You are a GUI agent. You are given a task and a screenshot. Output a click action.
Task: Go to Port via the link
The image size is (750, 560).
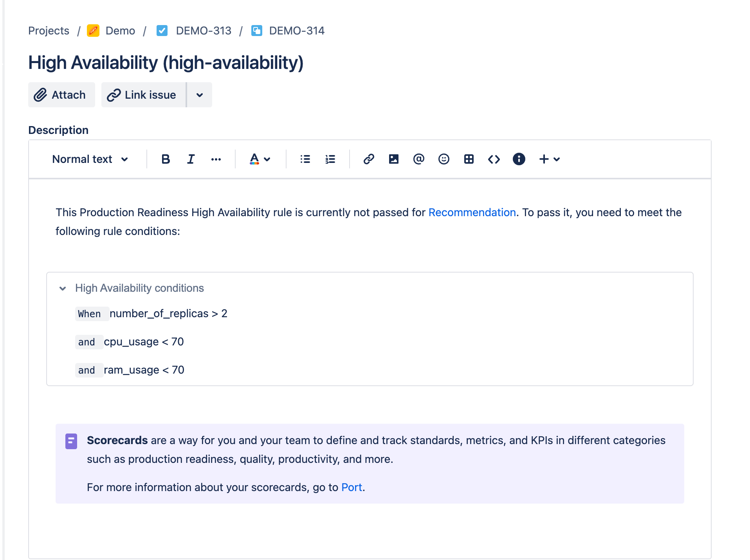(x=351, y=487)
